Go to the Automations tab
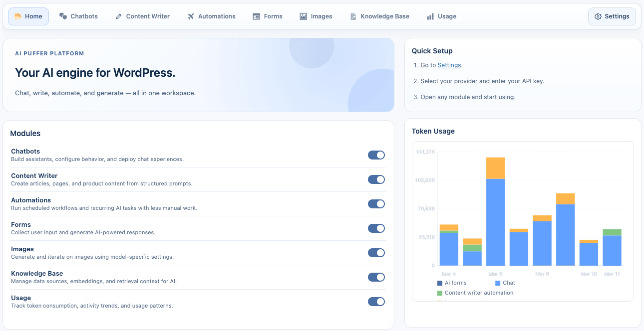The height and width of the screenshot is (331, 644). [212, 16]
